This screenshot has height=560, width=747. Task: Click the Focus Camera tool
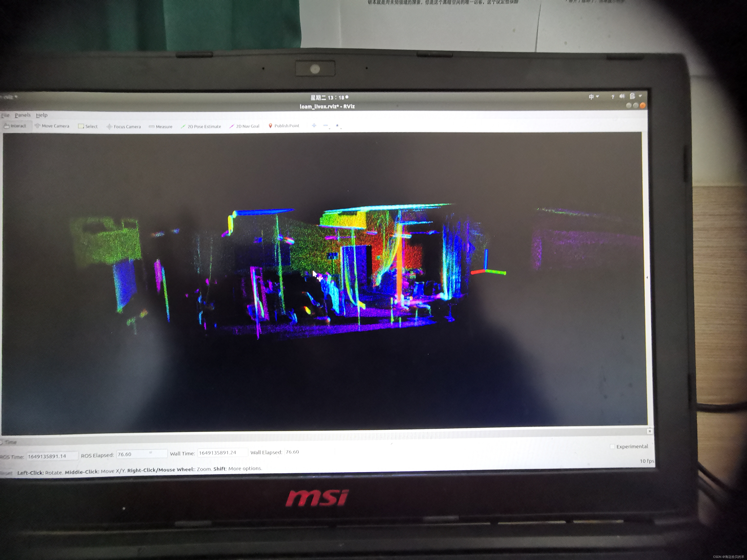tap(124, 127)
